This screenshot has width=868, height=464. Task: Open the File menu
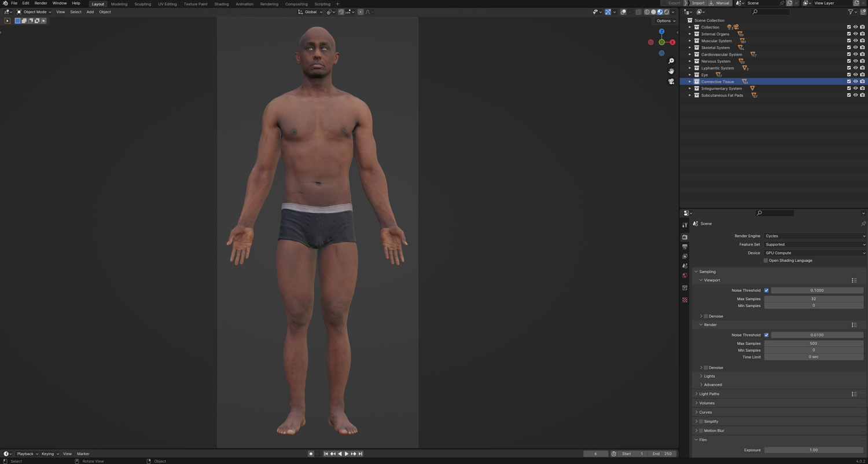tap(14, 3)
